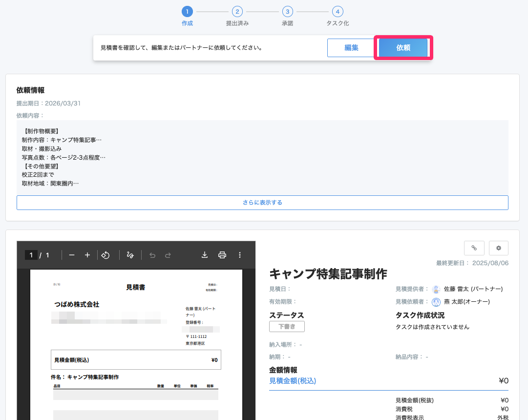Click the redo icon in the PDF viewer
This screenshot has height=420, width=528.
click(169, 254)
